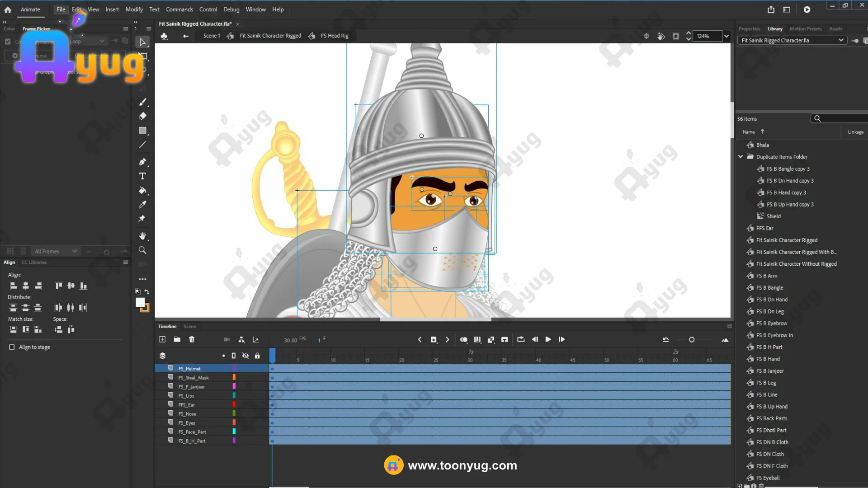Select the Text tool
The width and height of the screenshot is (868, 488).
[142, 176]
